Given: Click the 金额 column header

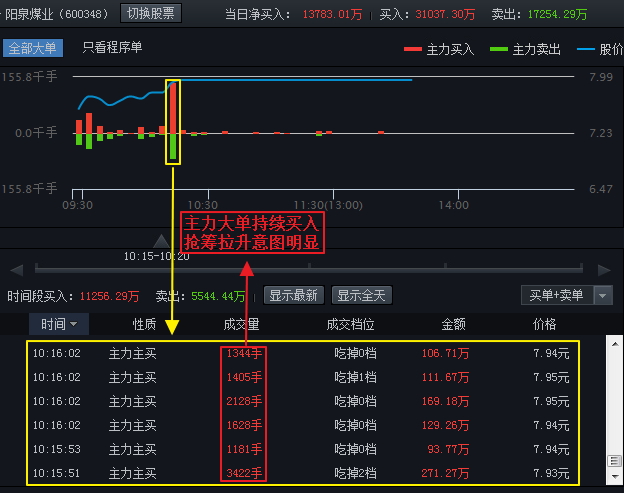Looking at the screenshot, I should 453,324.
